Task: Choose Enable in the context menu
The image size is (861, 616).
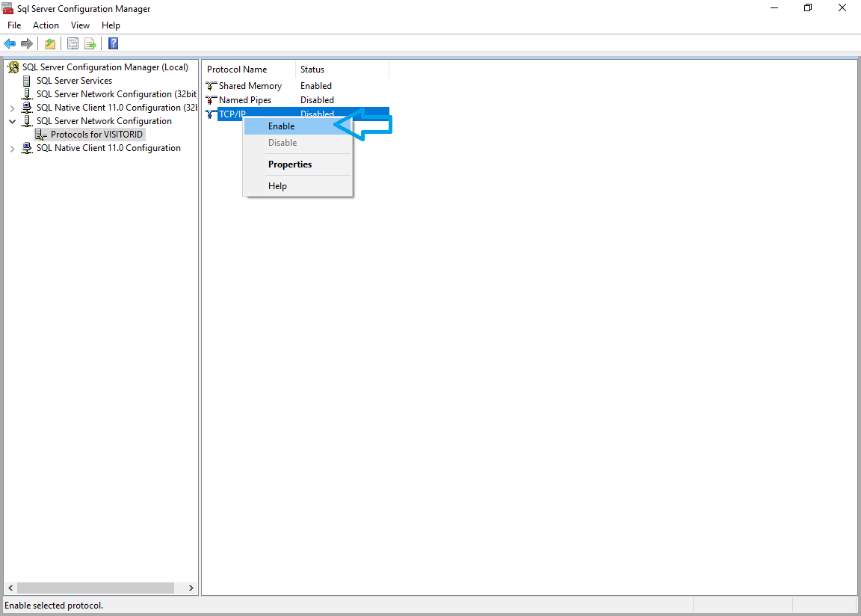Action: pyautogui.click(x=282, y=126)
